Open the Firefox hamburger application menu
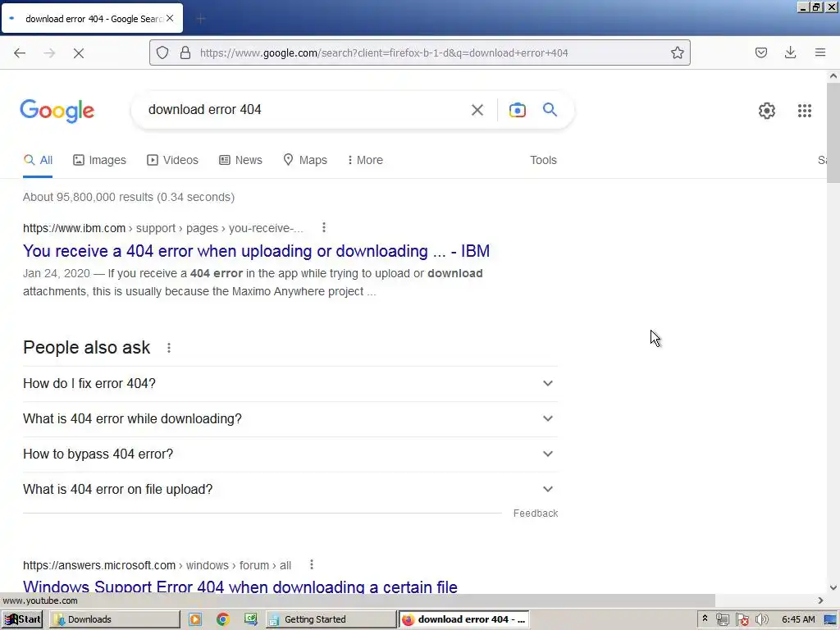Screen dimensions: 840x630 coord(820,52)
